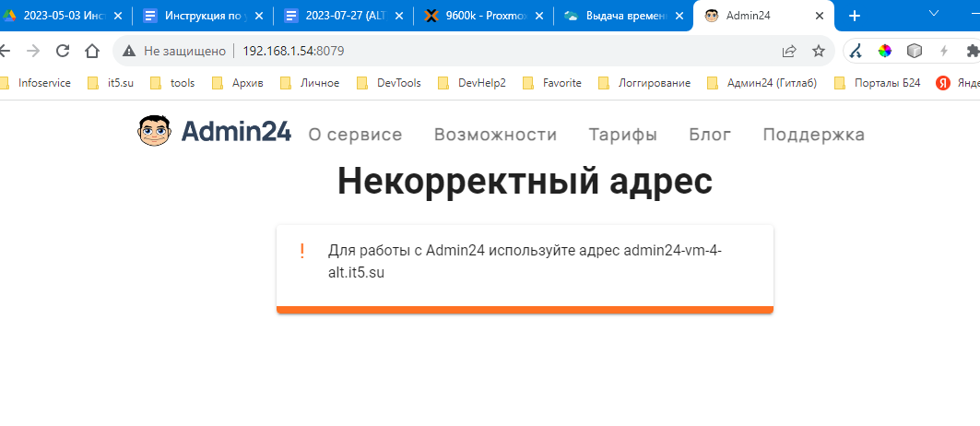
Task: Click the Некорректный адрес heading
Action: (525, 182)
